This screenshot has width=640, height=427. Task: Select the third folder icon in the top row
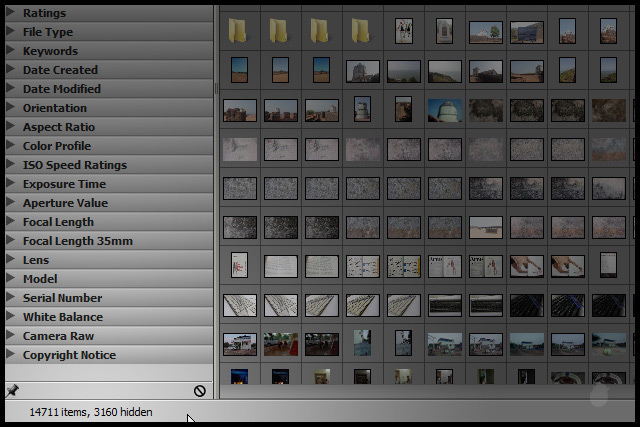321,31
